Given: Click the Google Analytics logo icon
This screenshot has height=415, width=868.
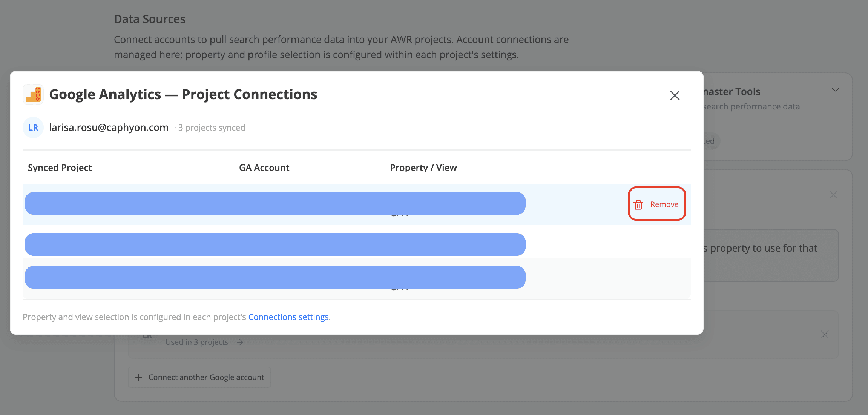Looking at the screenshot, I should [x=33, y=94].
